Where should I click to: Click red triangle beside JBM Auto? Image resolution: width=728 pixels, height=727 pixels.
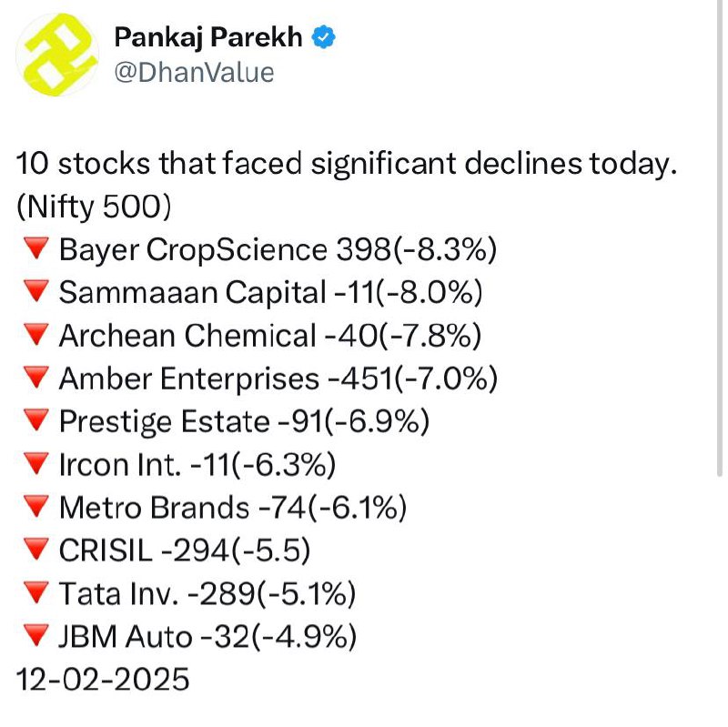click(x=36, y=635)
